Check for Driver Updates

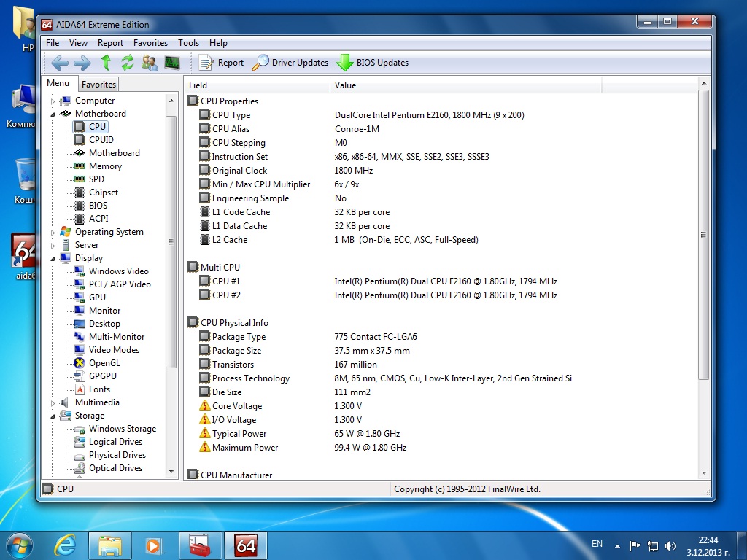[x=290, y=63]
